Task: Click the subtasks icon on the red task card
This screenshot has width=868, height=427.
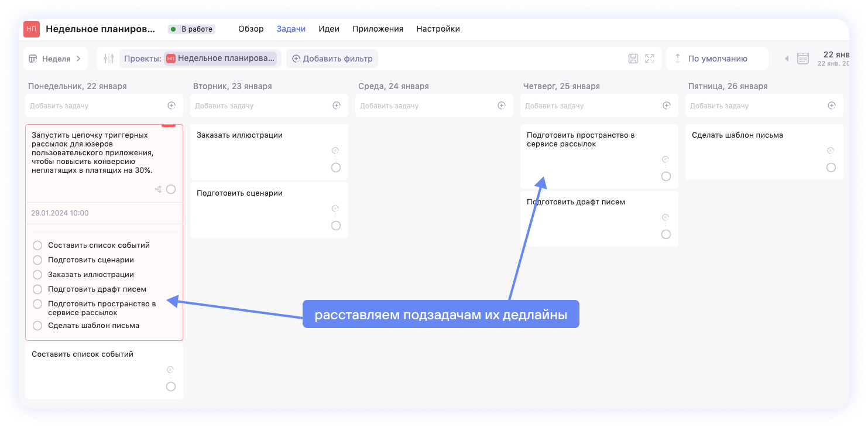Action: [157, 189]
